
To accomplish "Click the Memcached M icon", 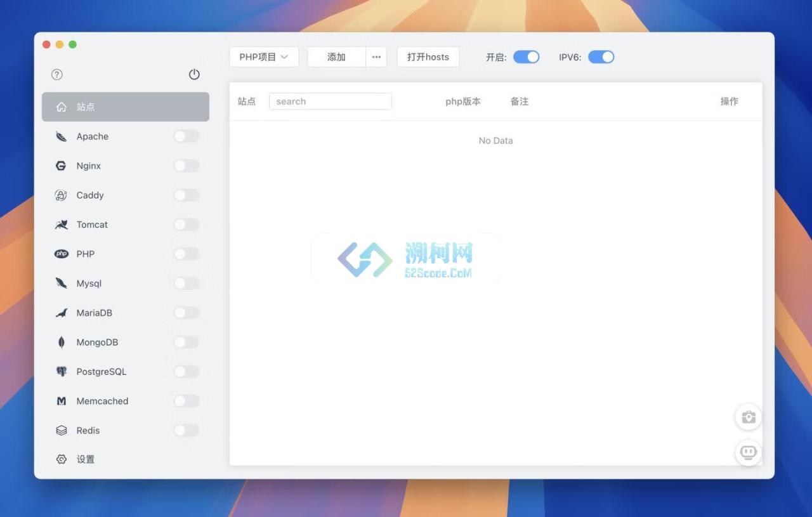I will [x=62, y=401].
